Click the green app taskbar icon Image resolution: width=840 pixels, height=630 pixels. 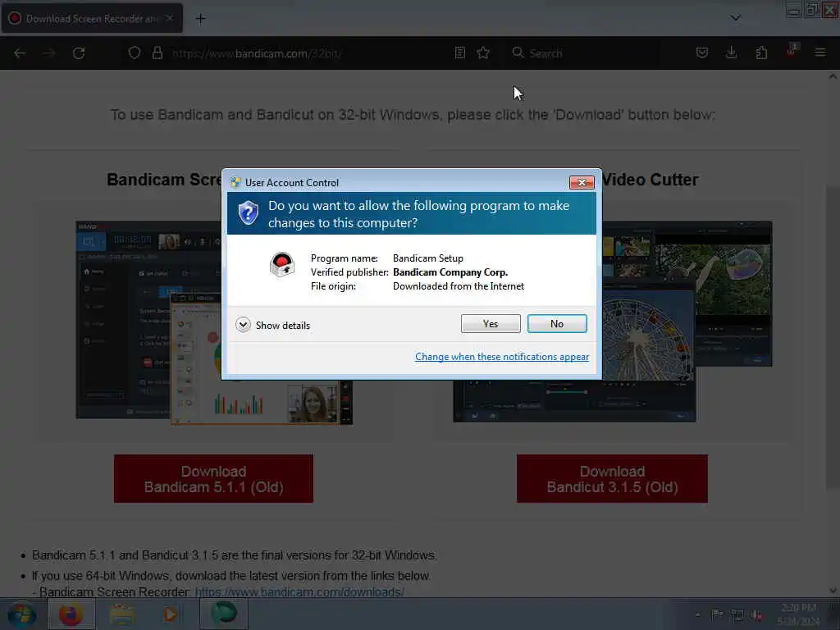(224, 614)
